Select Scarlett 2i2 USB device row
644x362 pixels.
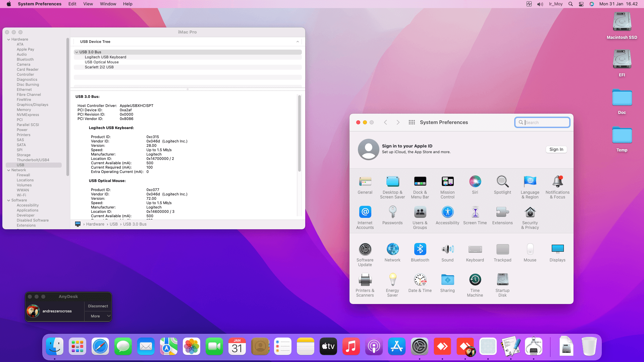pyautogui.click(x=99, y=67)
